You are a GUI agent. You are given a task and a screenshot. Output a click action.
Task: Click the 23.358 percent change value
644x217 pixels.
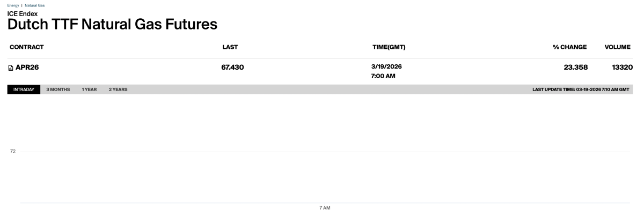tap(572, 68)
